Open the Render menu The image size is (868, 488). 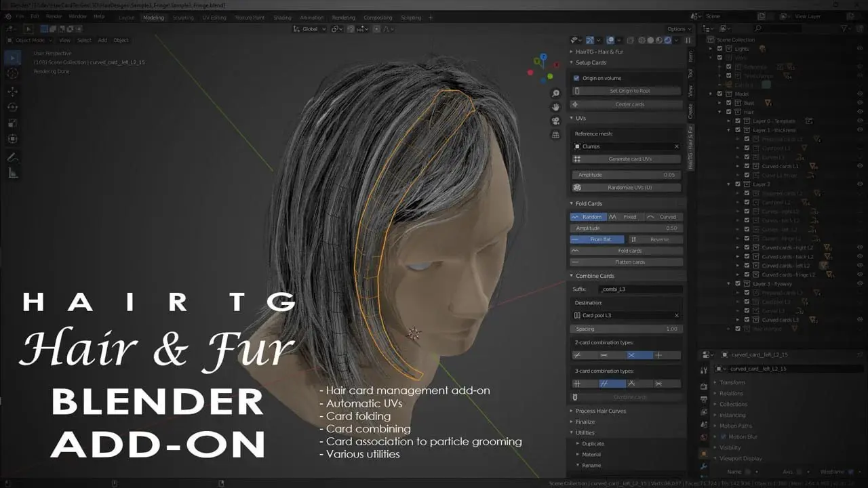tap(54, 16)
